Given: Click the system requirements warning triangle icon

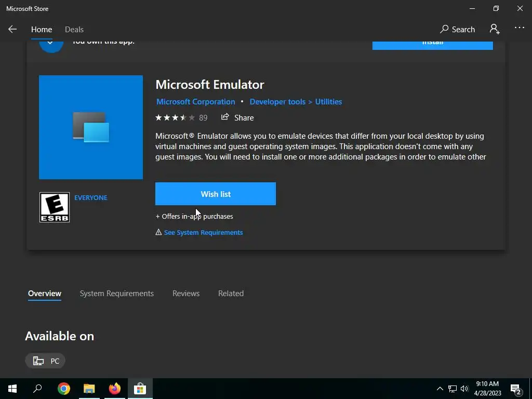Looking at the screenshot, I should click(x=158, y=232).
